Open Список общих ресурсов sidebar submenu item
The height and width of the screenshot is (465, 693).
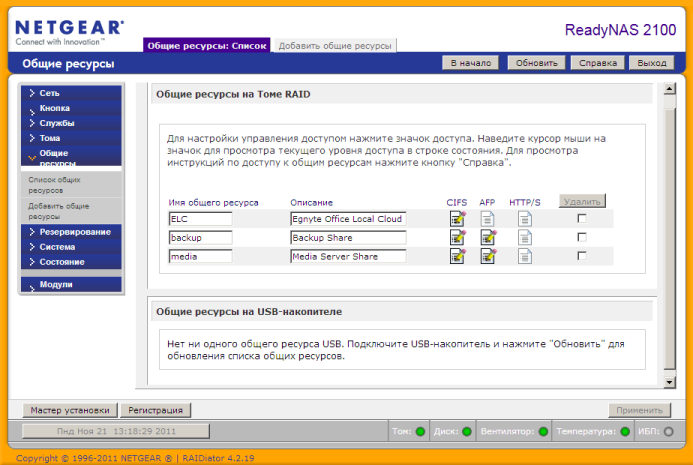(71, 185)
